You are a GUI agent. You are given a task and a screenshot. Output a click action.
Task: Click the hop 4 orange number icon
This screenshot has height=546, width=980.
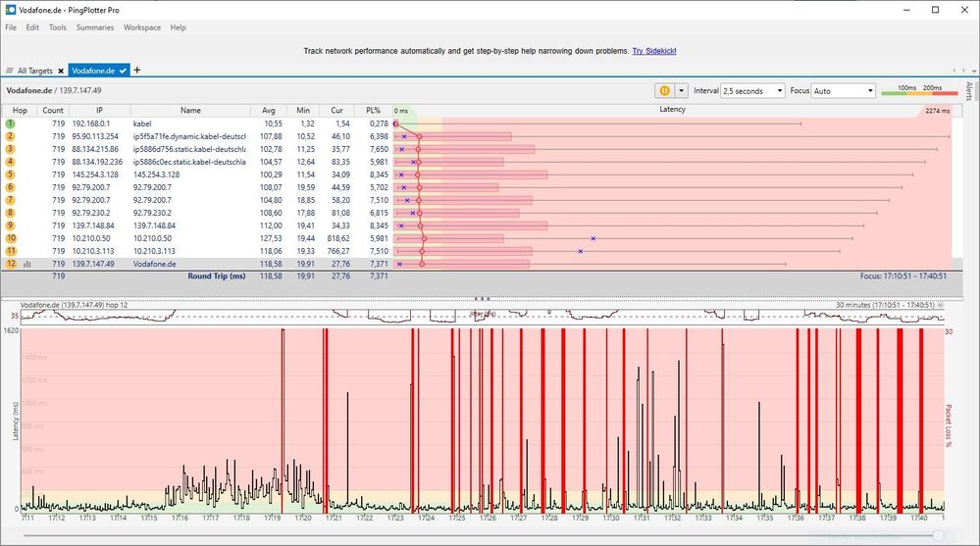(10, 162)
